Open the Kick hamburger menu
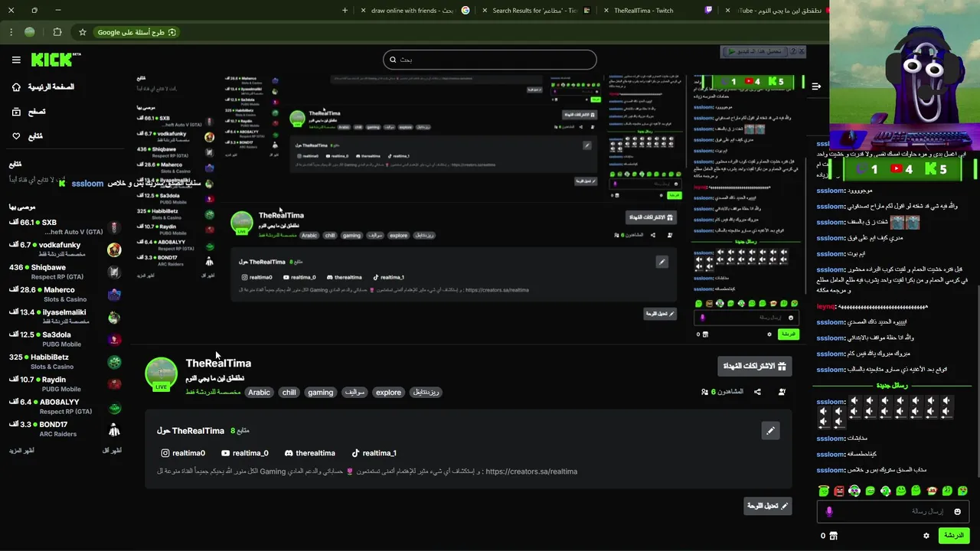The image size is (980, 551). (x=16, y=60)
